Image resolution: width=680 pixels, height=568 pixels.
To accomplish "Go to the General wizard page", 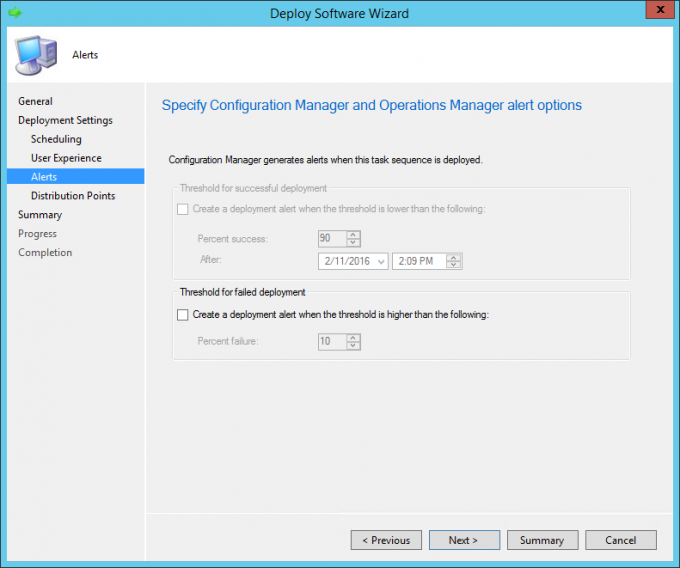I will coord(35,101).
